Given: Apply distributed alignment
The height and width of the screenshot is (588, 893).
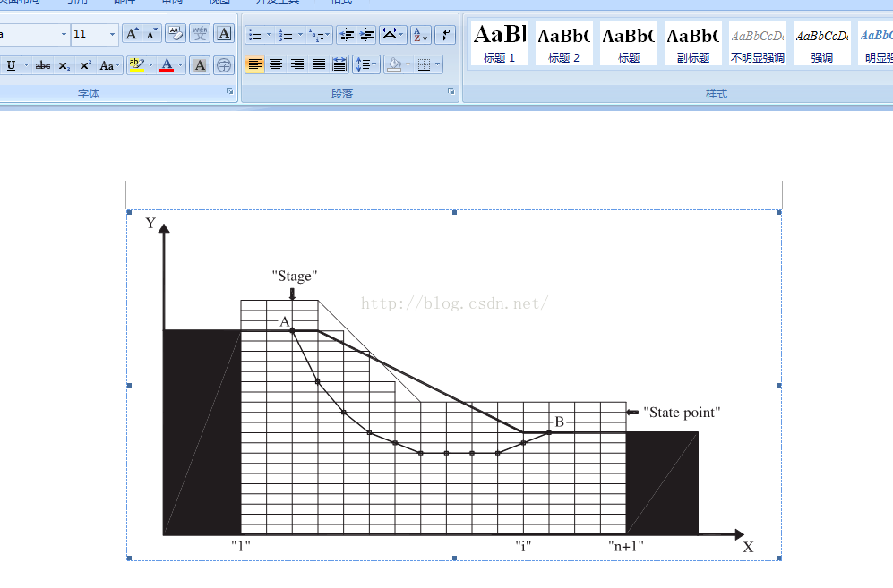Looking at the screenshot, I should [x=339, y=64].
